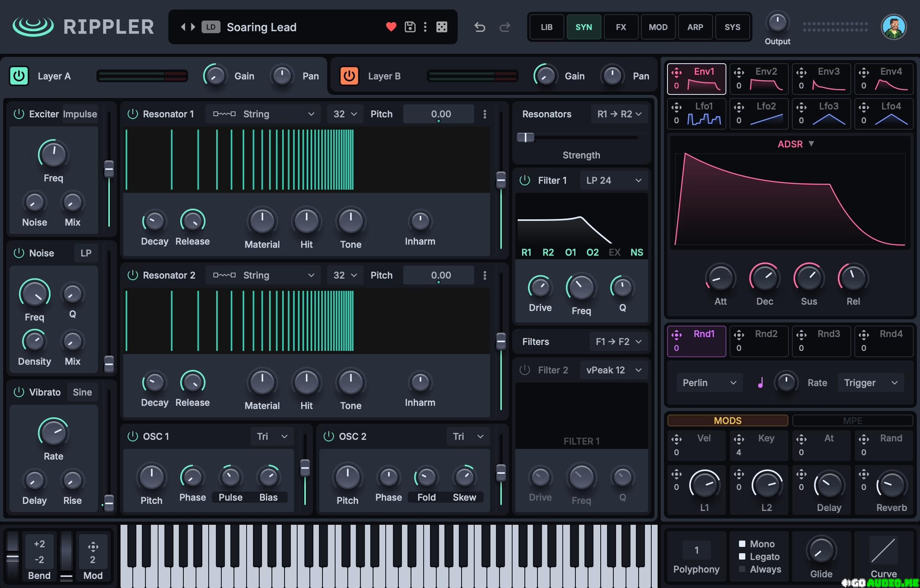Viewport: 920px width, 588px height.
Task: Grab the Lfo3 modulation assign handle
Action: (801, 107)
